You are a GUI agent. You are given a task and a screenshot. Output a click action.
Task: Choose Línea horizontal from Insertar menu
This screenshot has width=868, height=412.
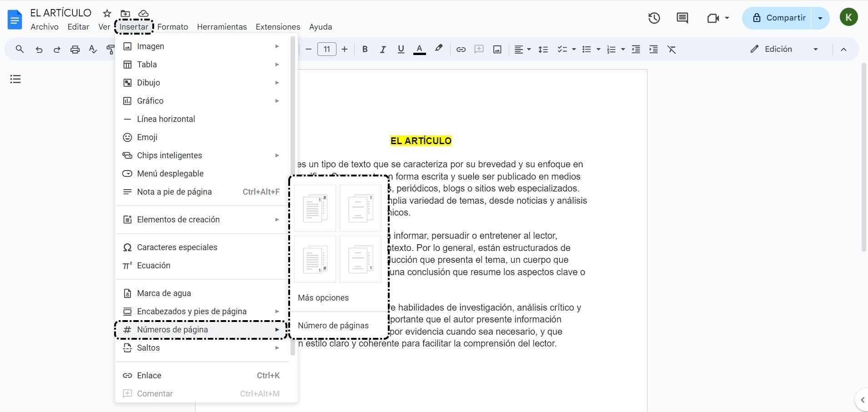[202, 119]
